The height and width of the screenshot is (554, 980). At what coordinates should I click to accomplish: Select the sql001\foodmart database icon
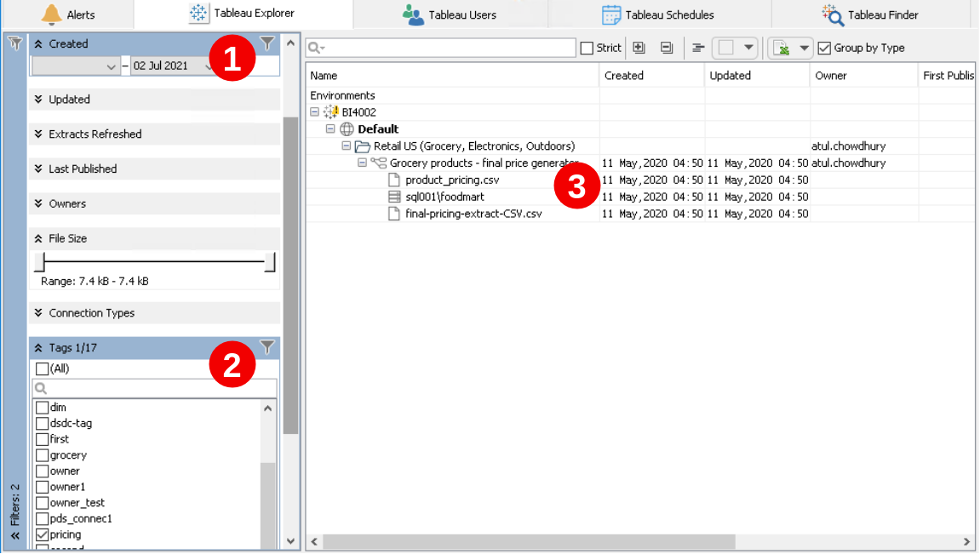(394, 197)
